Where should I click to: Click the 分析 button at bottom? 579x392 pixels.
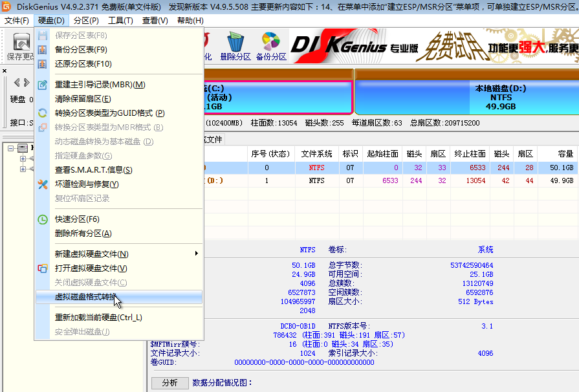tap(169, 383)
